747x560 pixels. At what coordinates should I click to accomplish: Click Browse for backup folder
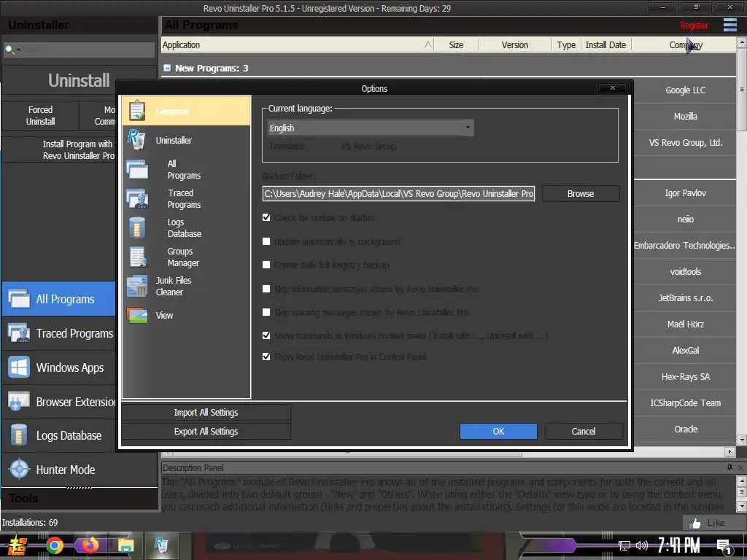point(581,194)
